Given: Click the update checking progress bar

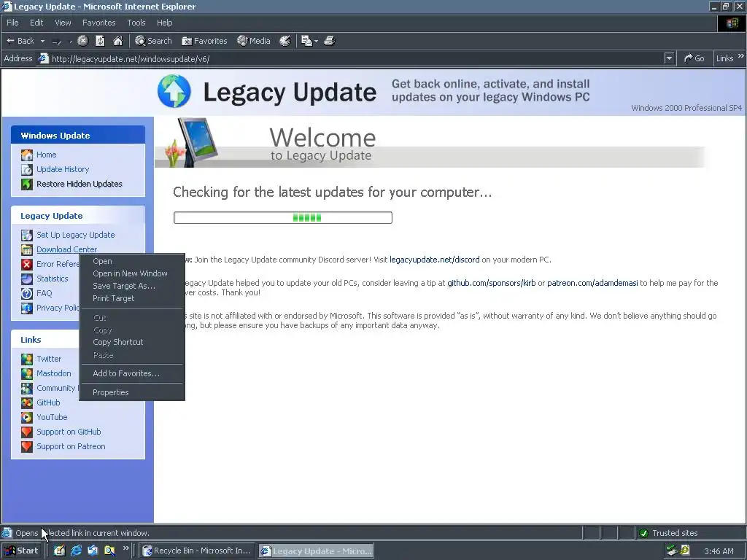Looking at the screenshot, I should [283, 217].
